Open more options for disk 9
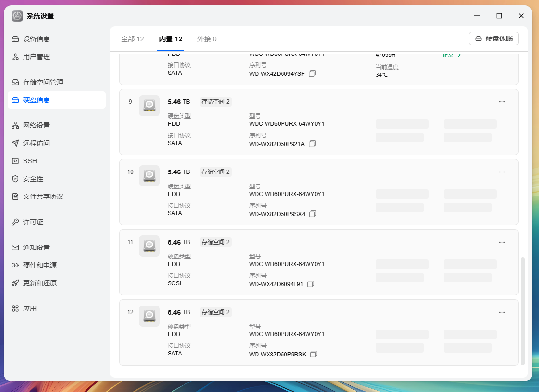The image size is (539, 392). click(x=502, y=102)
